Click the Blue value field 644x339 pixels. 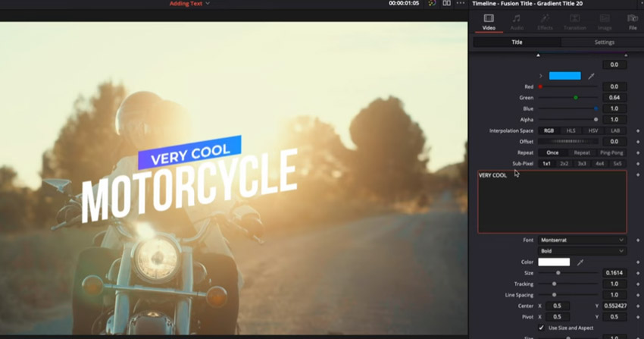pos(614,108)
